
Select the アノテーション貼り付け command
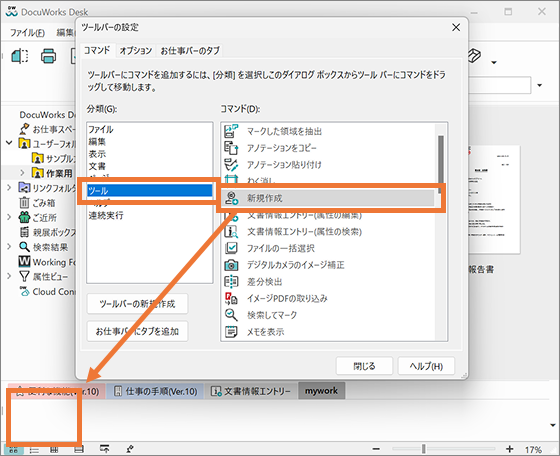pyautogui.click(x=284, y=165)
